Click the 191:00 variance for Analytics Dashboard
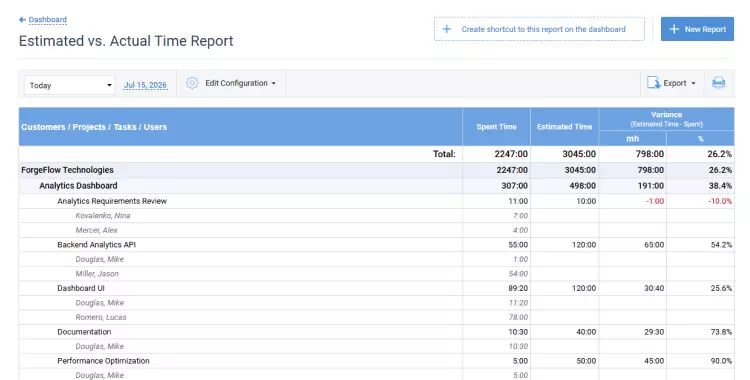 point(651,186)
